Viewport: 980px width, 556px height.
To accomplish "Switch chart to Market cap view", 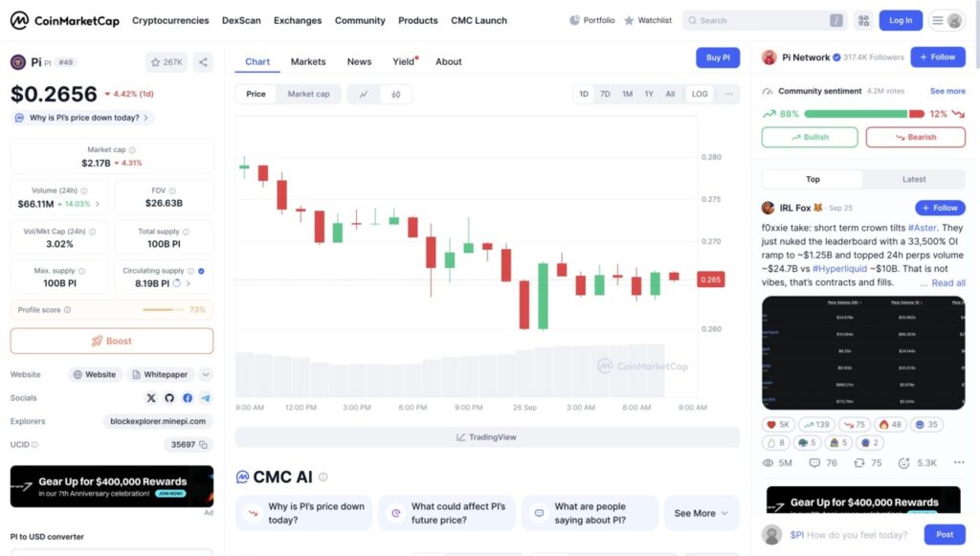I will pyautogui.click(x=308, y=94).
